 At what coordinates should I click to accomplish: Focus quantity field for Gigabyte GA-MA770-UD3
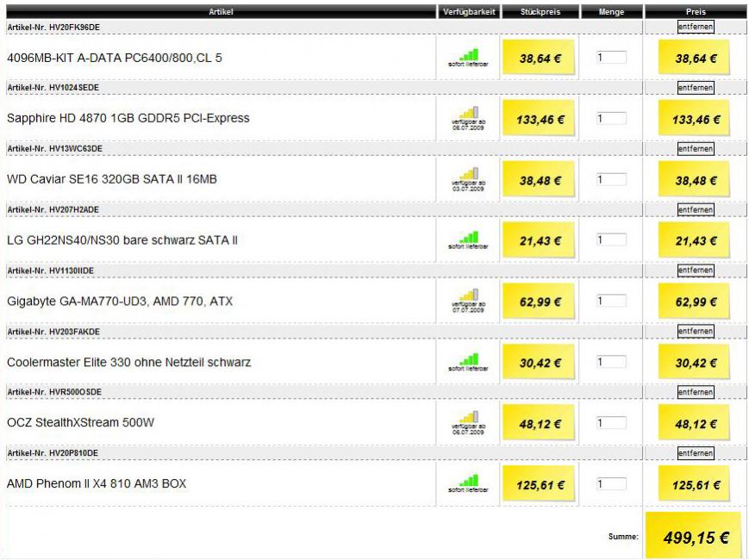[611, 301]
